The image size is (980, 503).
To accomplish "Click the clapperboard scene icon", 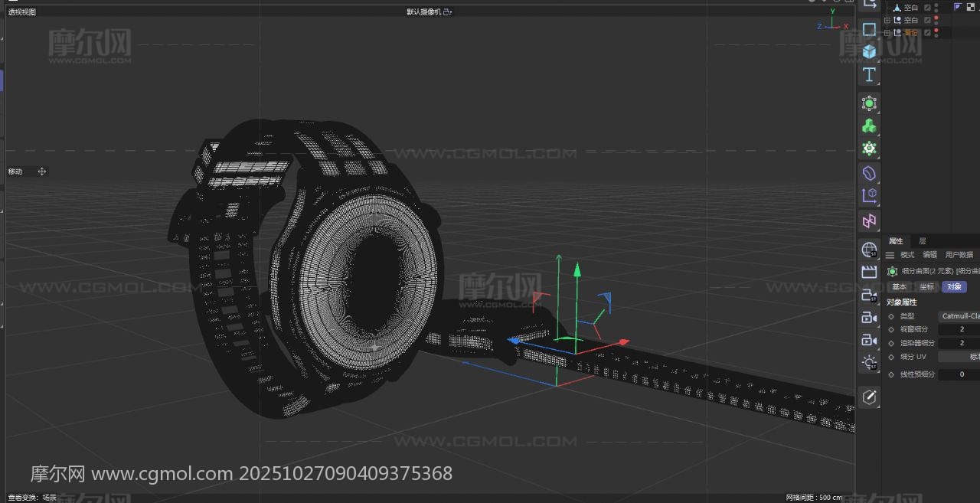I will 869,272.
